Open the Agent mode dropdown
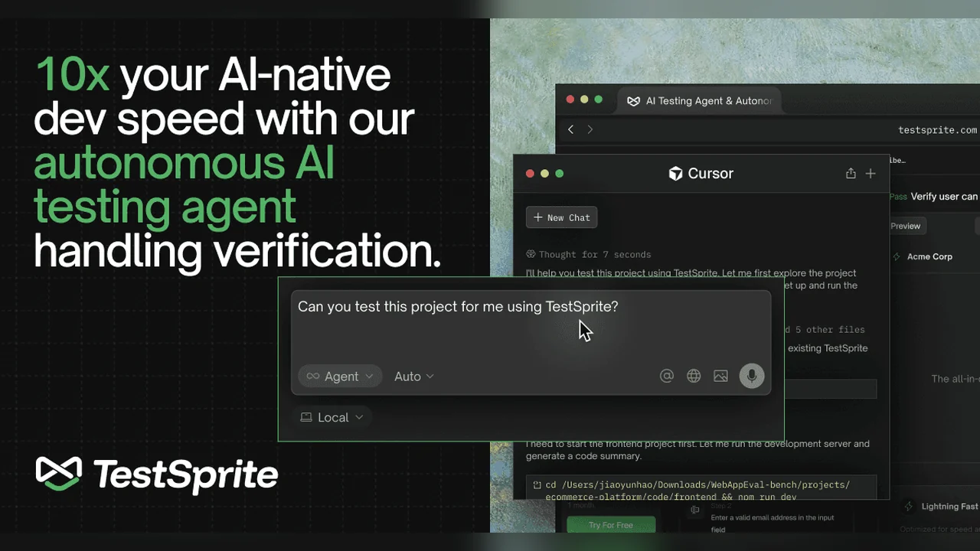This screenshot has width=980, height=551. coord(340,376)
